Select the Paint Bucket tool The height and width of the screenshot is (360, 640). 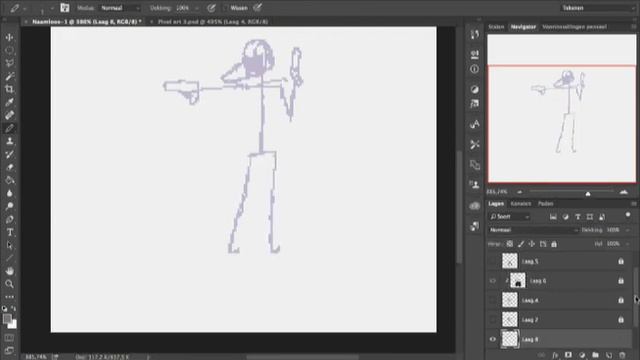[9, 180]
